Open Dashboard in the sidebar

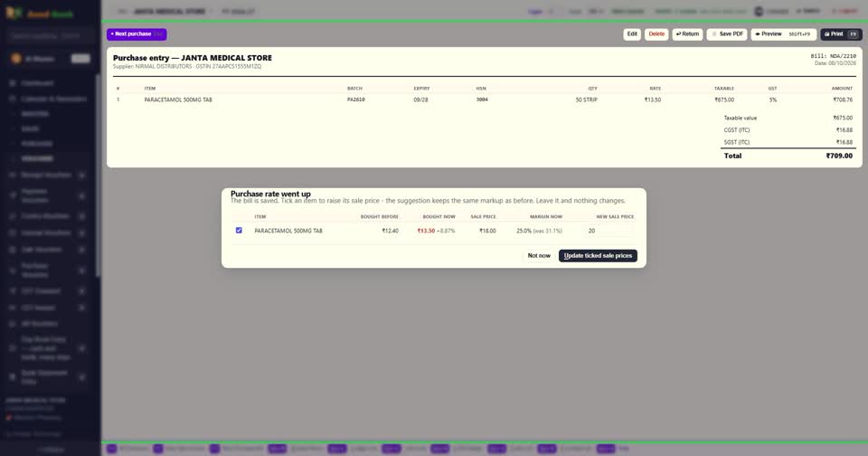38,83
